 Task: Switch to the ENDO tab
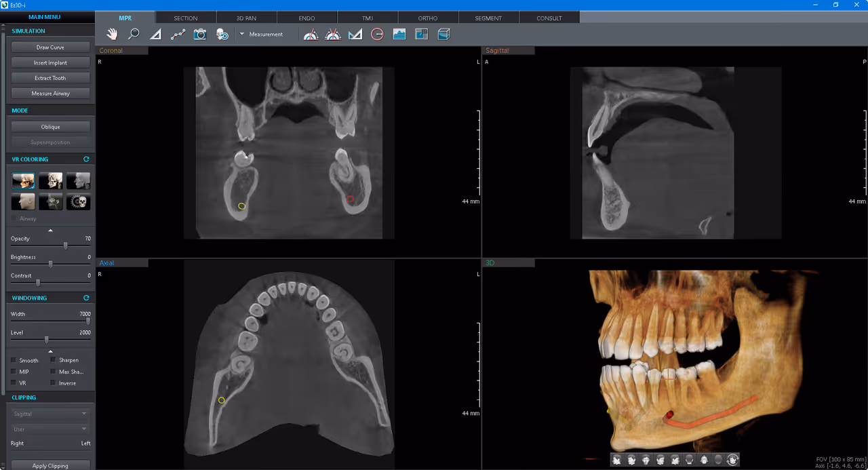pyautogui.click(x=307, y=18)
